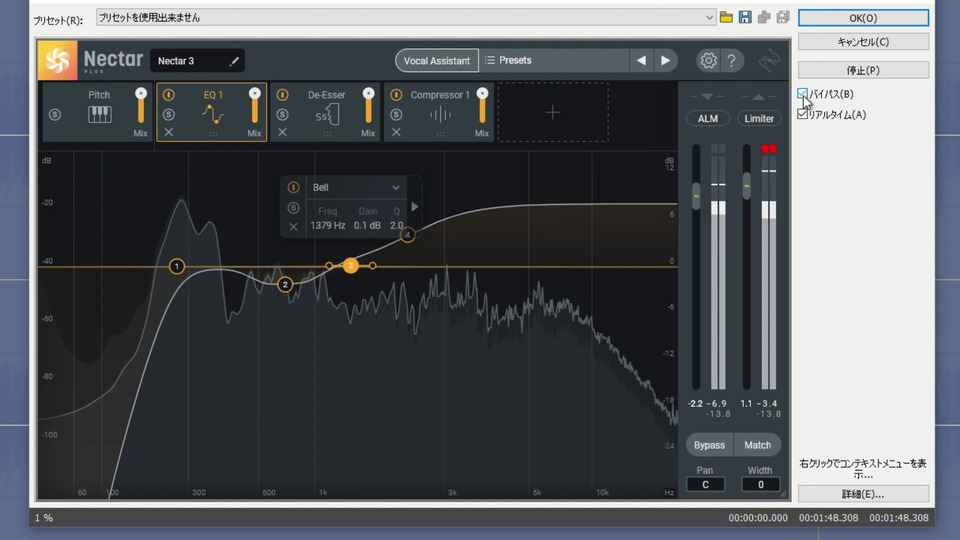Click the 1379 Hz frequency value
This screenshot has width=960, height=540.
[x=328, y=225]
